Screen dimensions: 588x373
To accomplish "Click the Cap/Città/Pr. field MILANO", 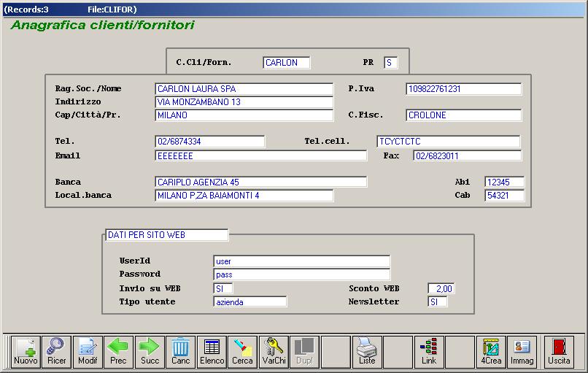I will coord(244,115).
